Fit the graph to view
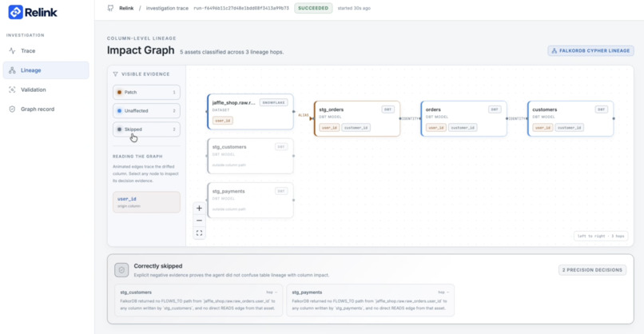This screenshot has height=334, width=644. [x=199, y=233]
